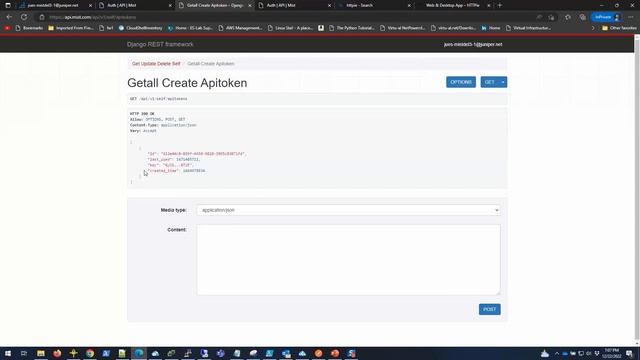Click the page vertical scrollbar
The height and width of the screenshot is (360, 640).
pyautogui.click(x=637, y=191)
